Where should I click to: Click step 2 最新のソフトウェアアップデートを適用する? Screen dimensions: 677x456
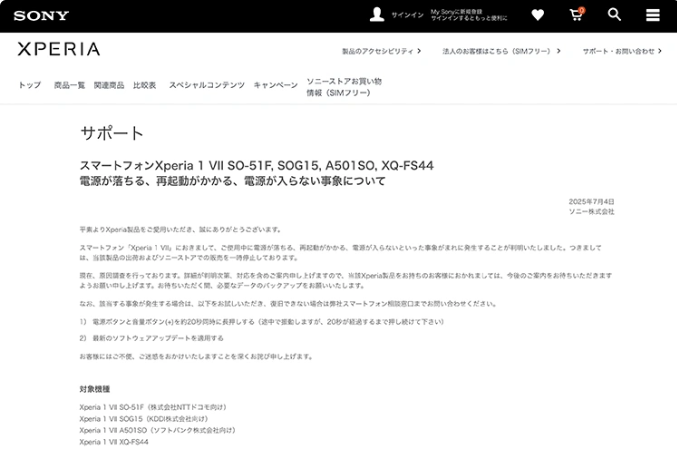(x=152, y=338)
